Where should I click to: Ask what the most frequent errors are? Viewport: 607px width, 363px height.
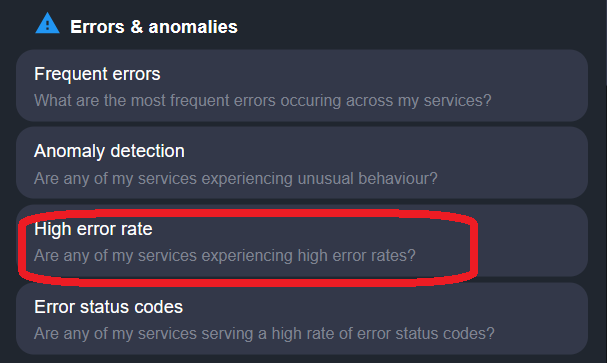[x=262, y=101]
